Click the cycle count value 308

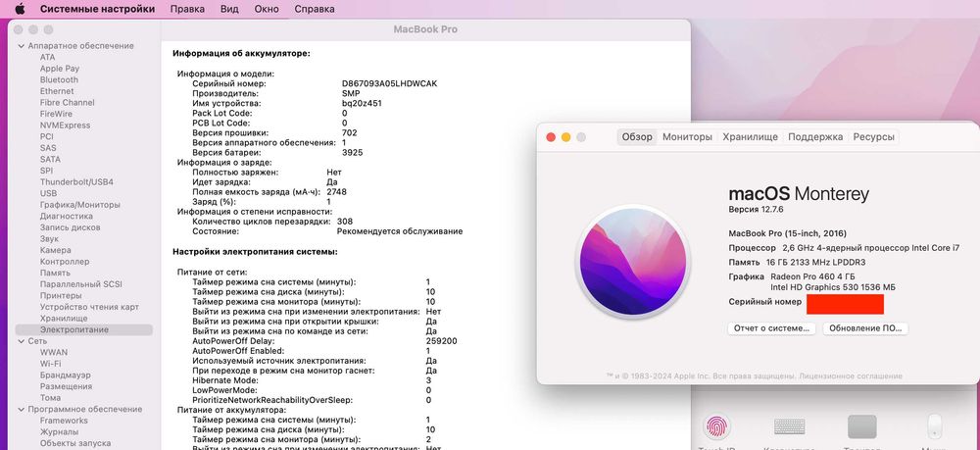pyautogui.click(x=344, y=222)
